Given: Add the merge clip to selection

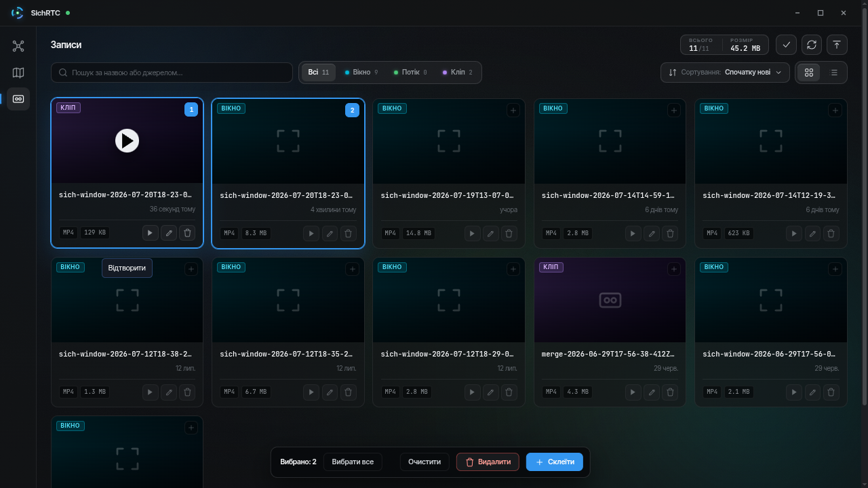Looking at the screenshot, I should tap(673, 269).
